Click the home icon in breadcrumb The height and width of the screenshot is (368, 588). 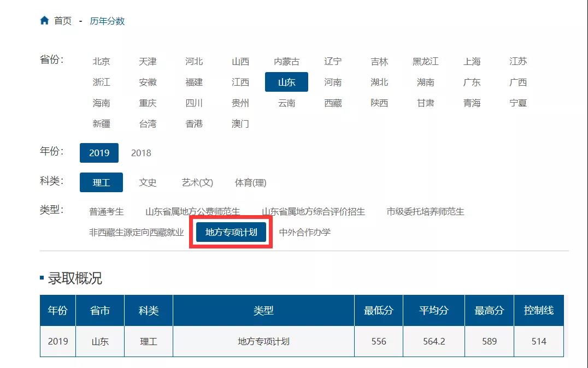(44, 21)
